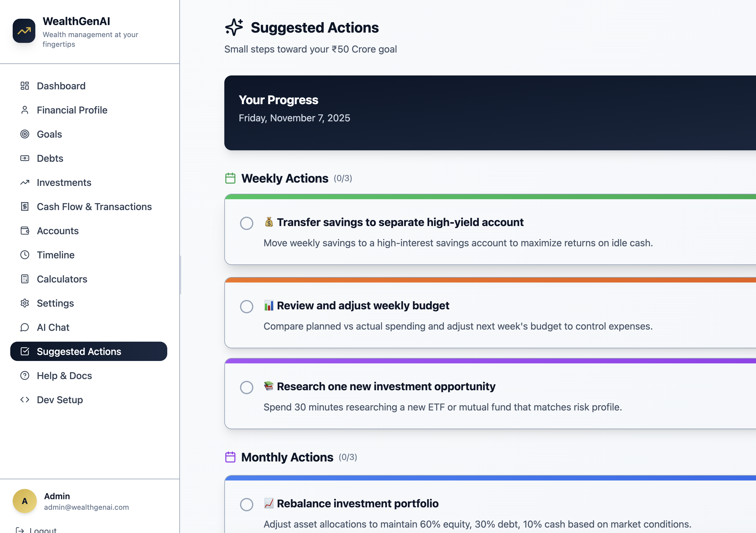
Task: Open Help & Docs
Action: (x=64, y=375)
